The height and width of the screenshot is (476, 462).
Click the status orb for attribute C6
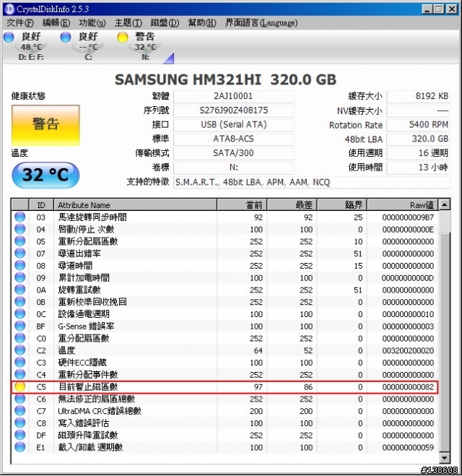(x=20, y=399)
